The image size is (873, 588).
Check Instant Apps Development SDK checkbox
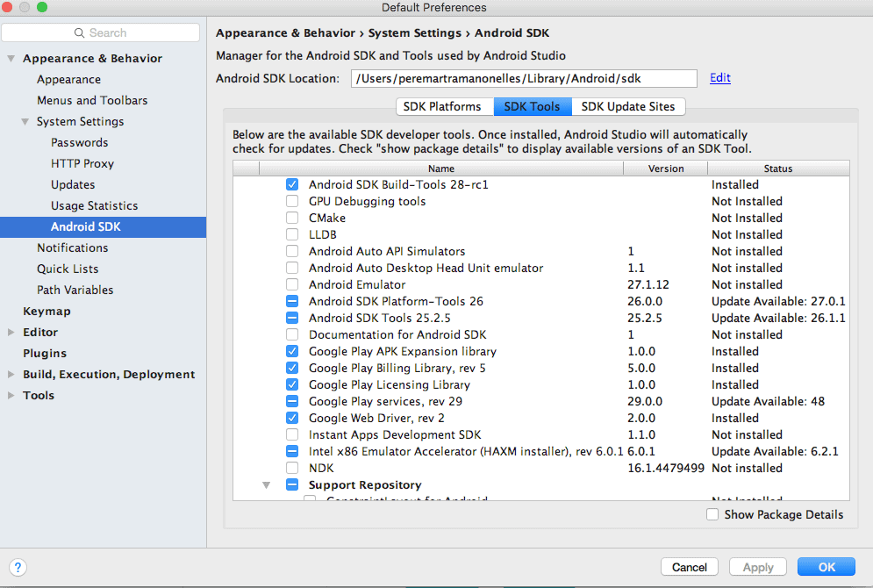292,435
